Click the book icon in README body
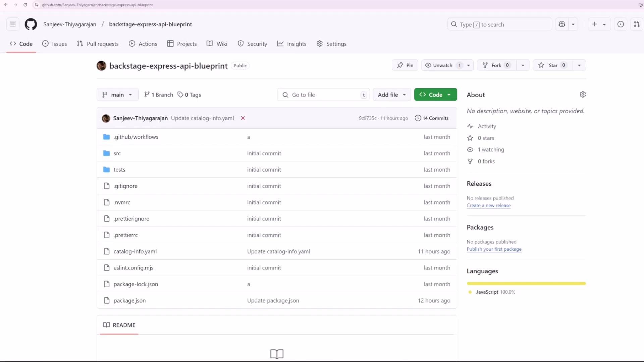Screen dimensions: 644x362 pos(277,354)
